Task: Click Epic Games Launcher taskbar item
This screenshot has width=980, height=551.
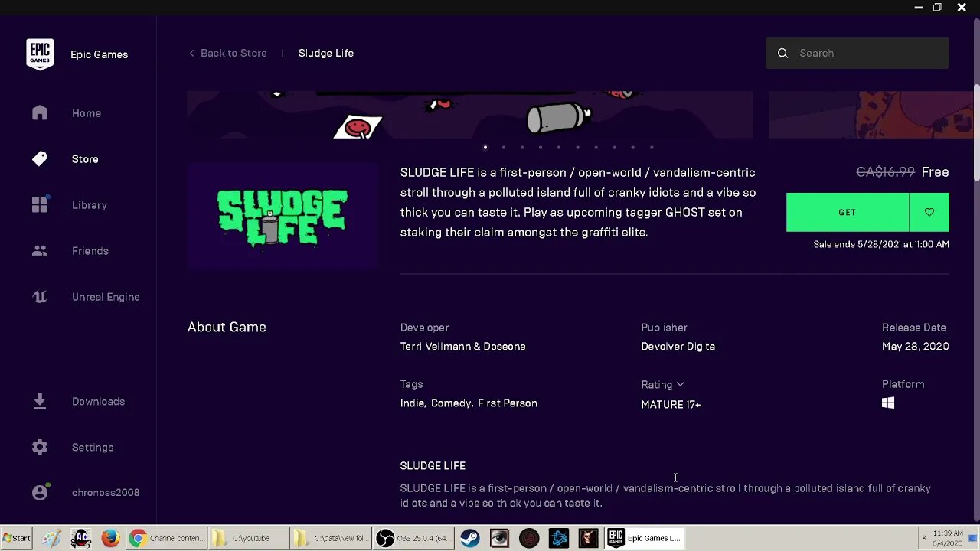Action: pos(644,538)
